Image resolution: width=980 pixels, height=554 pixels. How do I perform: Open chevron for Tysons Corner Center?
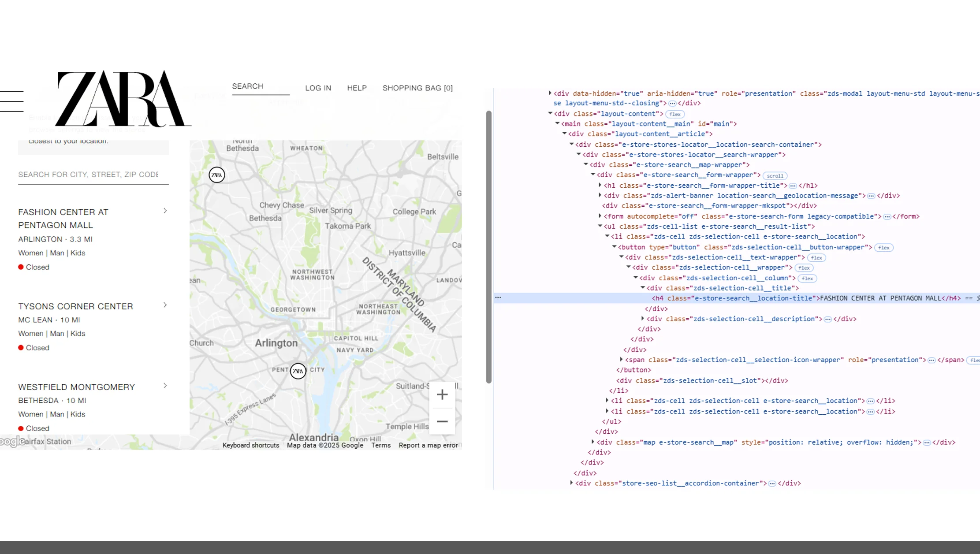165,305
